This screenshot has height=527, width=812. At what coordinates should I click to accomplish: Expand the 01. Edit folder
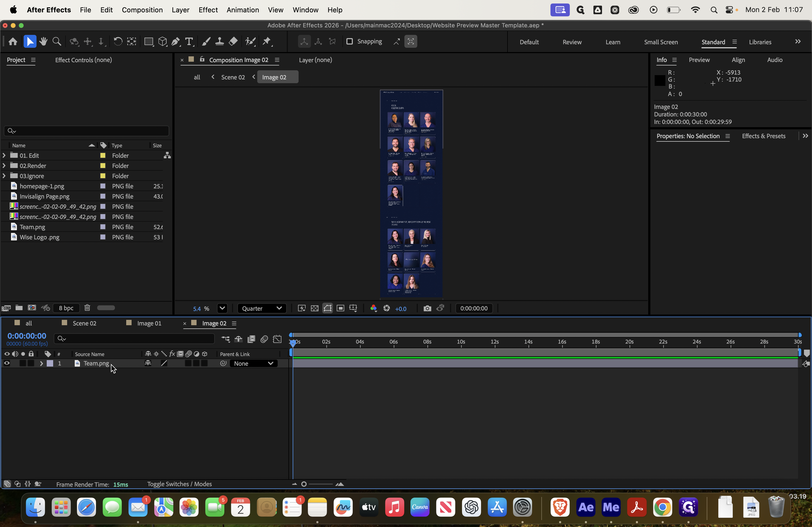tap(4, 155)
